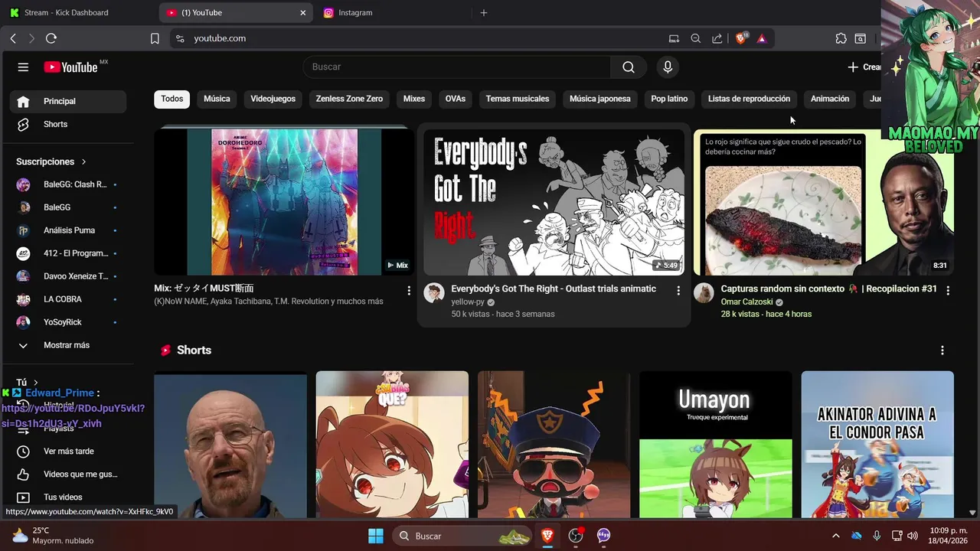Click the YouTube logo
Image resolution: width=980 pixels, height=551 pixels.
pos(71,67)
